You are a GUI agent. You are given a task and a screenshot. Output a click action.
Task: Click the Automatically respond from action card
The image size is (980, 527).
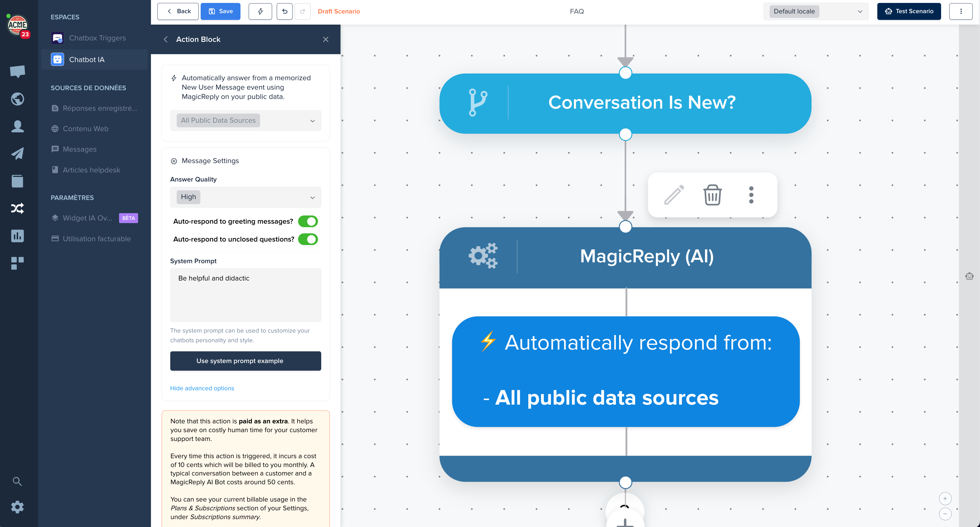pos(626,371)
